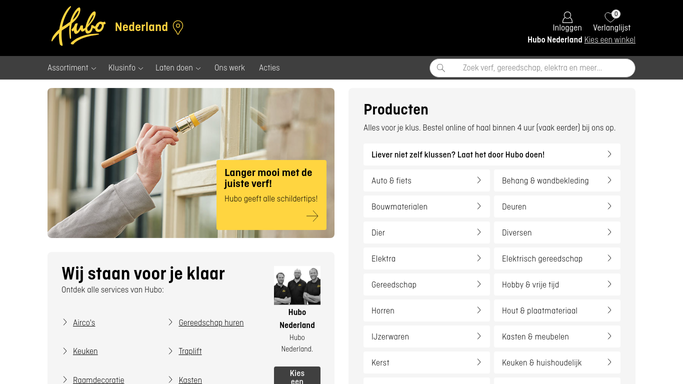Open the Verlanglijst heart icon
This screenshot has height=384, width=683.
tap(610, 17)
